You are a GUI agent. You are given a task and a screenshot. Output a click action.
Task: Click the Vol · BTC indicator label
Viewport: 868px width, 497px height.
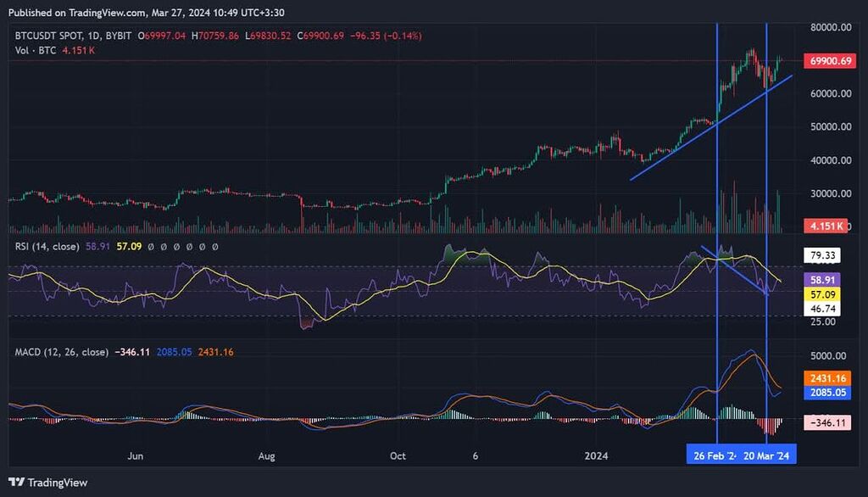[37, 51]
